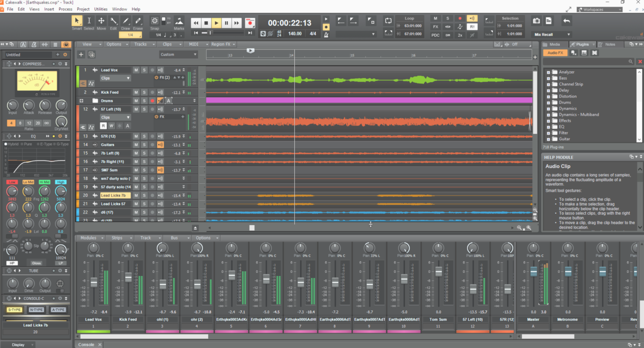Viewport: 644px width, 348px height.
Task: Click the HP filter button in EQ
Action: tap(12, 263)
